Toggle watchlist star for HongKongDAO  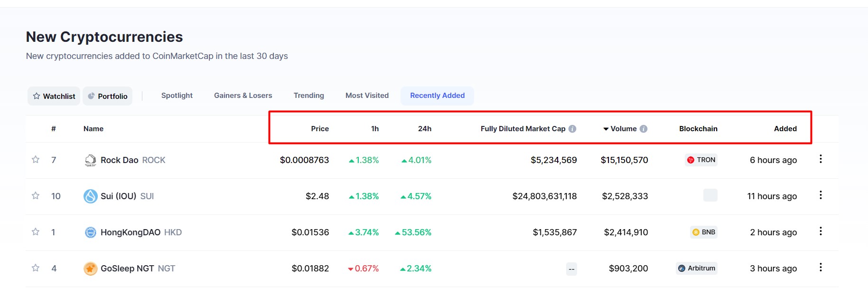click(x=36, y=231)
